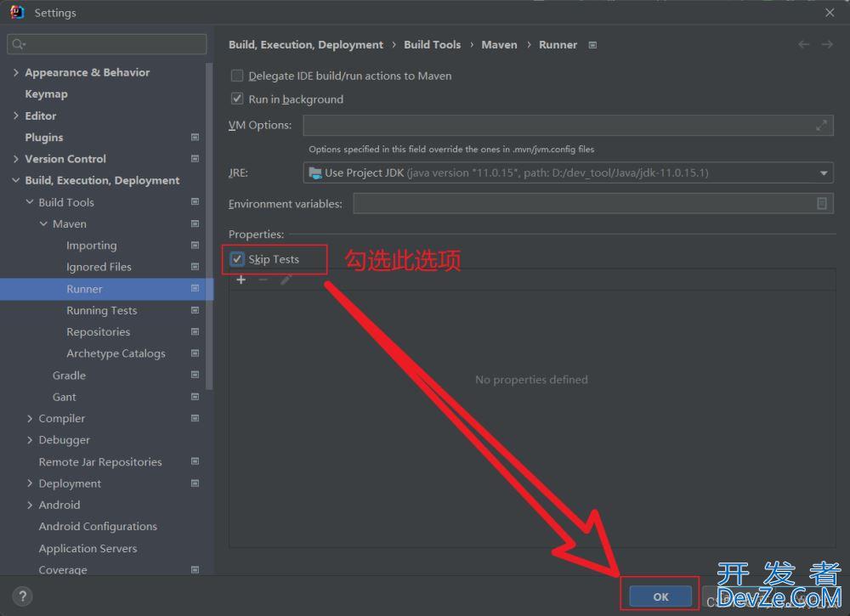Click the settings tree vertical scrollbar

click(x=209, y=227)
